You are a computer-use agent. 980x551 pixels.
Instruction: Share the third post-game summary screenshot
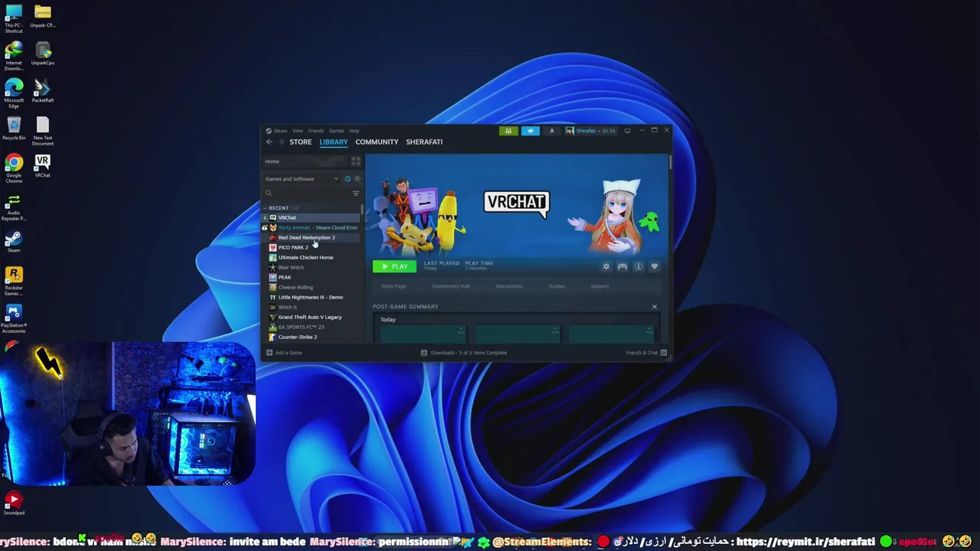point(648,331)
